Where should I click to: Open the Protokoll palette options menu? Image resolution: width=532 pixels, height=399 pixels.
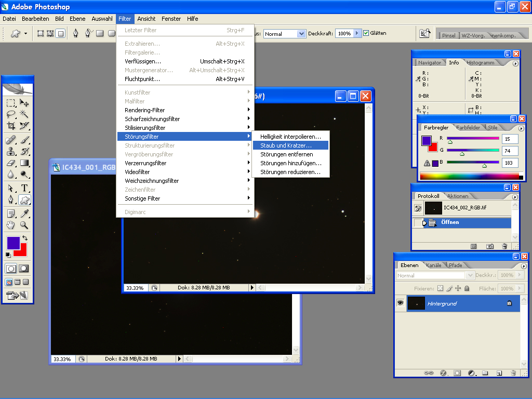515,197
